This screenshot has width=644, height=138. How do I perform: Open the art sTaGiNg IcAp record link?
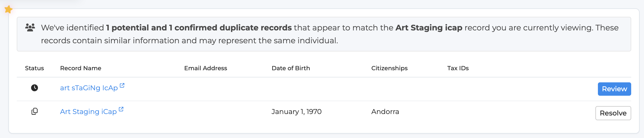pyautogui.click(x=89, y=88)
